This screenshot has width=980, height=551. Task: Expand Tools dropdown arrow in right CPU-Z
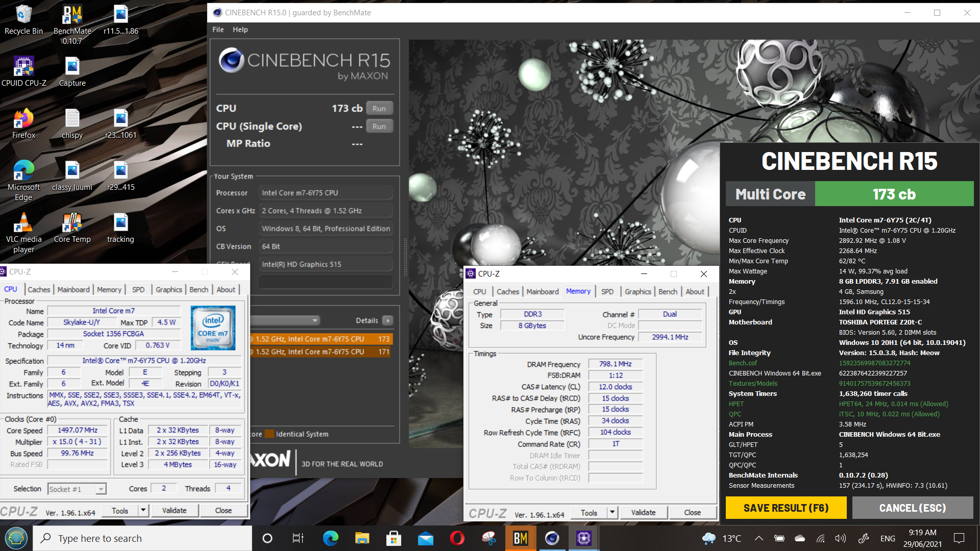click(612, 513)
